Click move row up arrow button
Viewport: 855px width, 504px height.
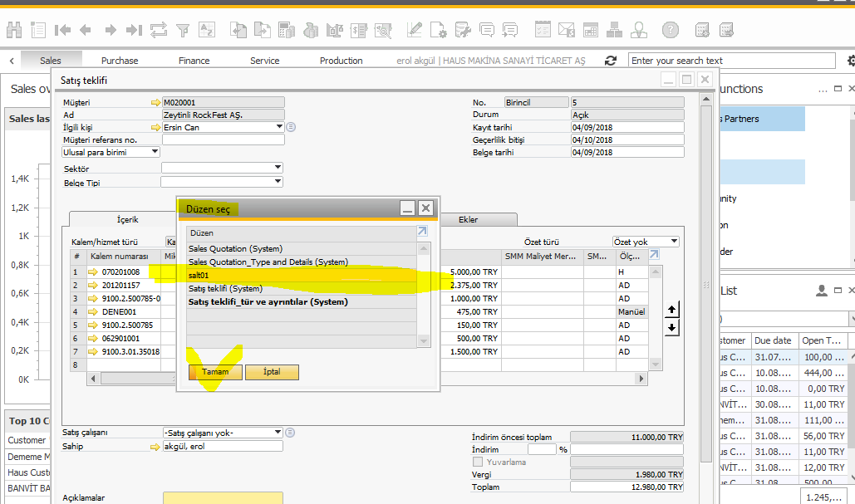[x=673, y=310]
